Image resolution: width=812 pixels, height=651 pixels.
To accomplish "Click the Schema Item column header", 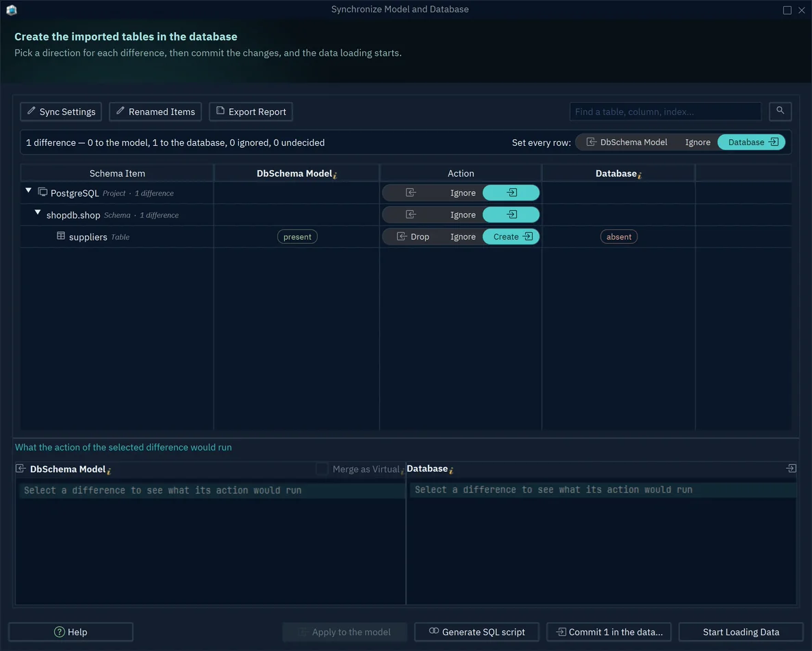I will [117, 173].
